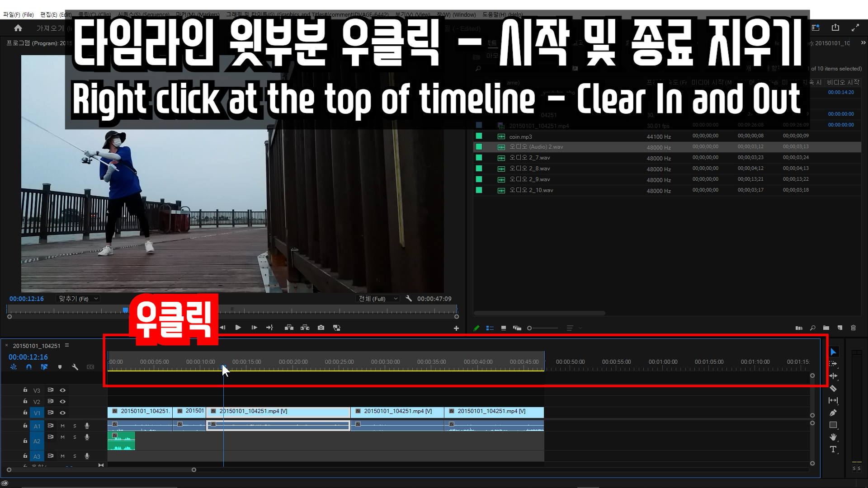Create new bin with folder icon
Screen dimensions: 868x488
pyautogui.click(x=826, y=328)
